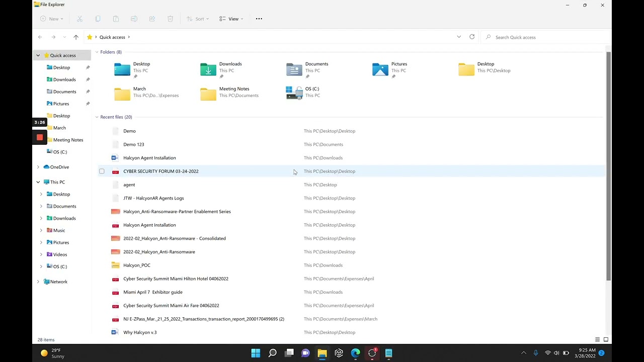
Task: Collapse the Quick access tree node
Action: point(38,55)
